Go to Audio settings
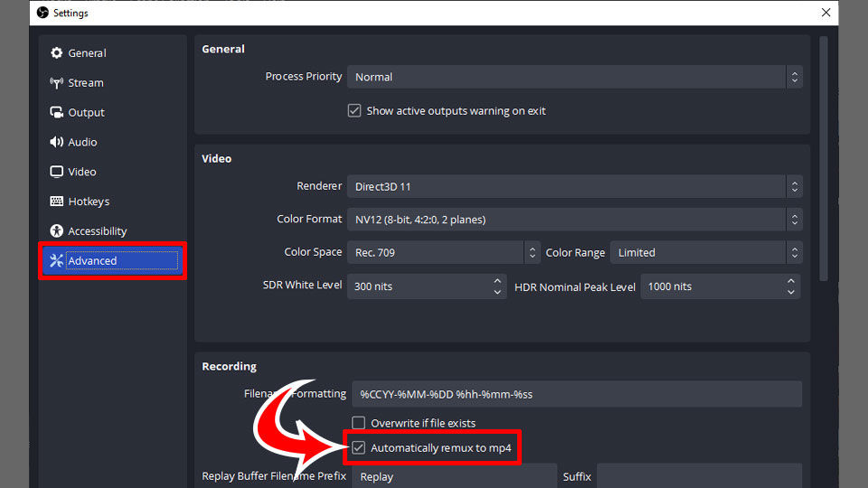The height and width of the screenshot is (488, 868). tap(112, 142)
